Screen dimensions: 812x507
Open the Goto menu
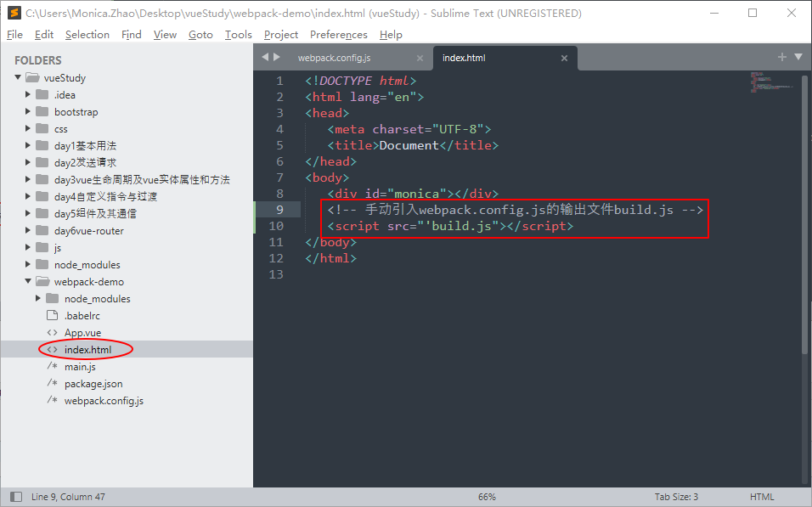200,35
